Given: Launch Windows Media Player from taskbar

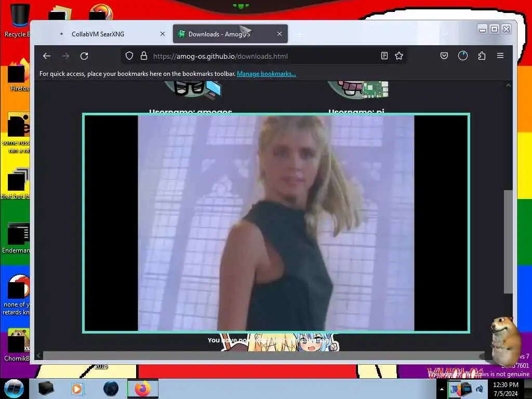Looking at the screenshot, I should 77,389.
